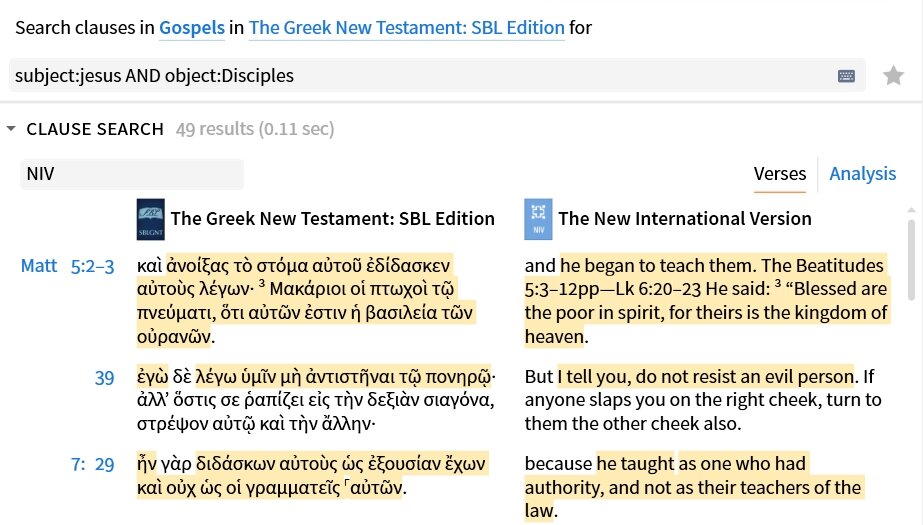Collapse the Clause Search results section
This screenshot has height=525, width=923.
(11, 128)
